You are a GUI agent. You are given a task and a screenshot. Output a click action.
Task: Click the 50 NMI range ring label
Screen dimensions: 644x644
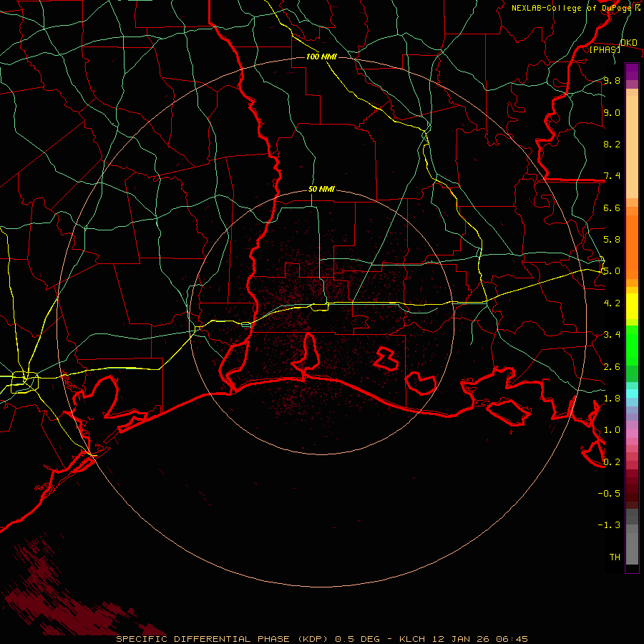[x=321, y=190]
